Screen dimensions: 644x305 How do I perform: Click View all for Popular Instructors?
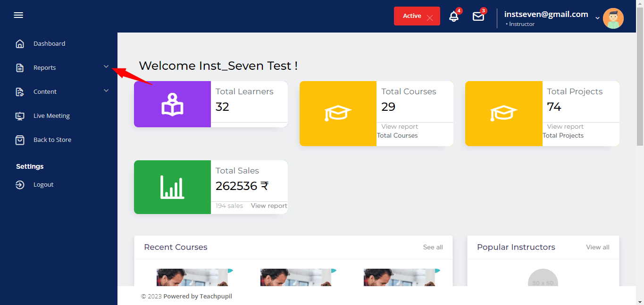597,247
